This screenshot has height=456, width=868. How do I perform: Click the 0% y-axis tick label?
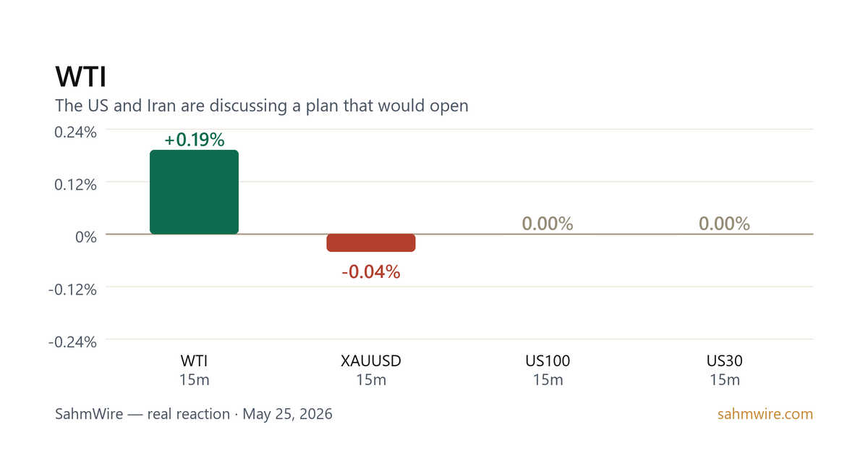[85, 237]
